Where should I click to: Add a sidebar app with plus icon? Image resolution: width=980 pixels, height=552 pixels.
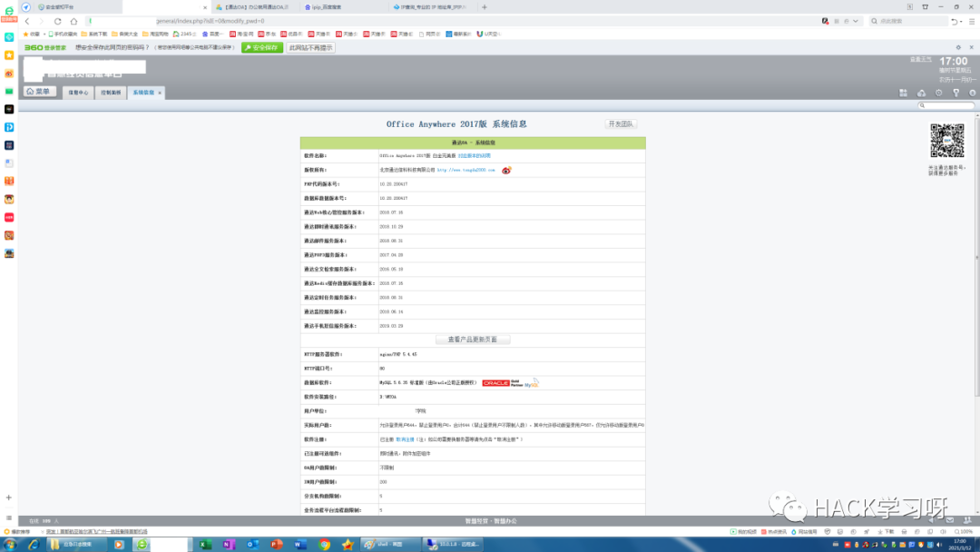(x=9, y=498)
